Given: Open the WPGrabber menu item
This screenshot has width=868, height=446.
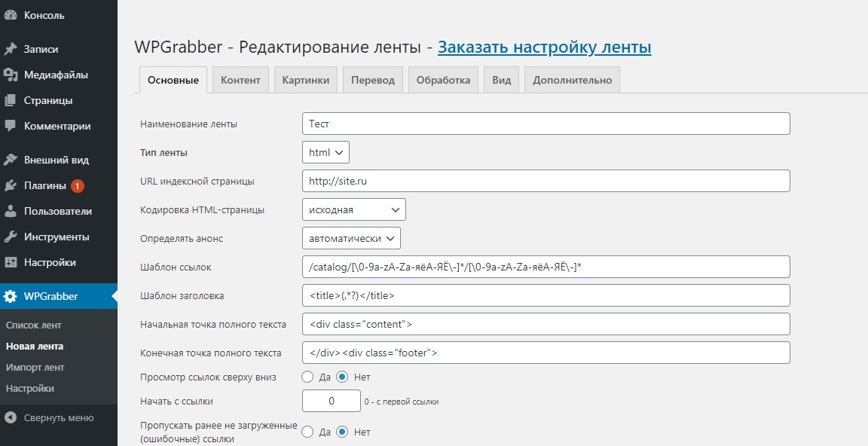Looking at the screenshot, I should click(59, 296).
